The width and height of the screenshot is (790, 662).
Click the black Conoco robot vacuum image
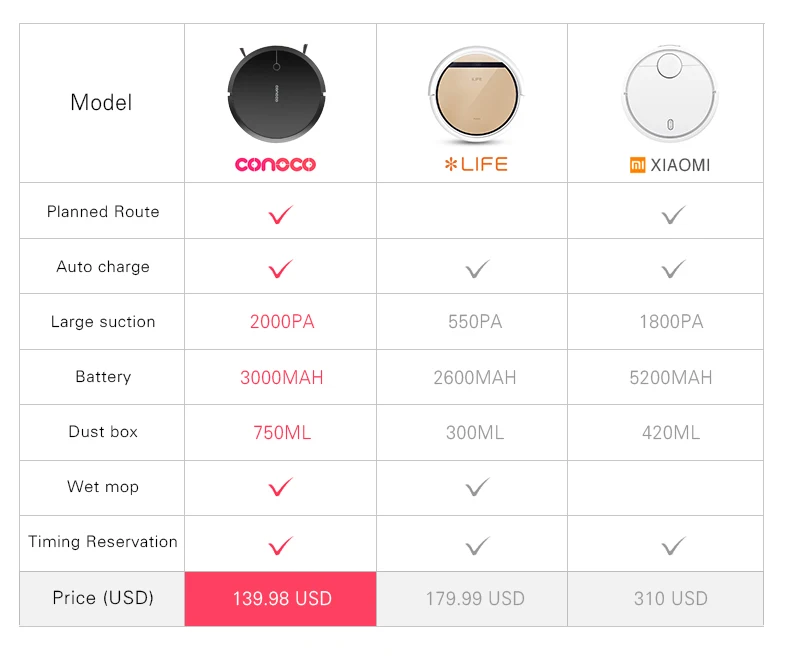pyautogui.click(x=277, y=94)
